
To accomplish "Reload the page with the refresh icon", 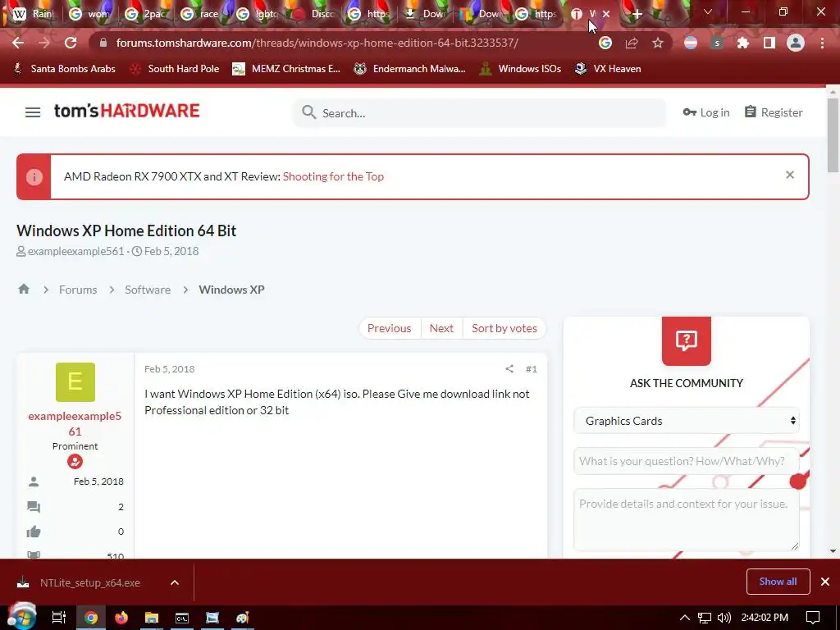I will pyautogui.click(x=71, y=43).
